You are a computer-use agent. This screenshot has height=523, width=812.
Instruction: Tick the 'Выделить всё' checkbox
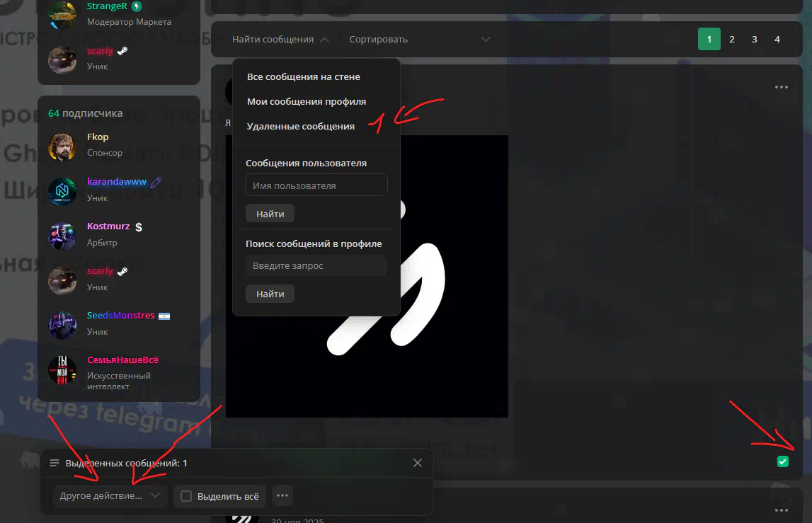[186, 497]
